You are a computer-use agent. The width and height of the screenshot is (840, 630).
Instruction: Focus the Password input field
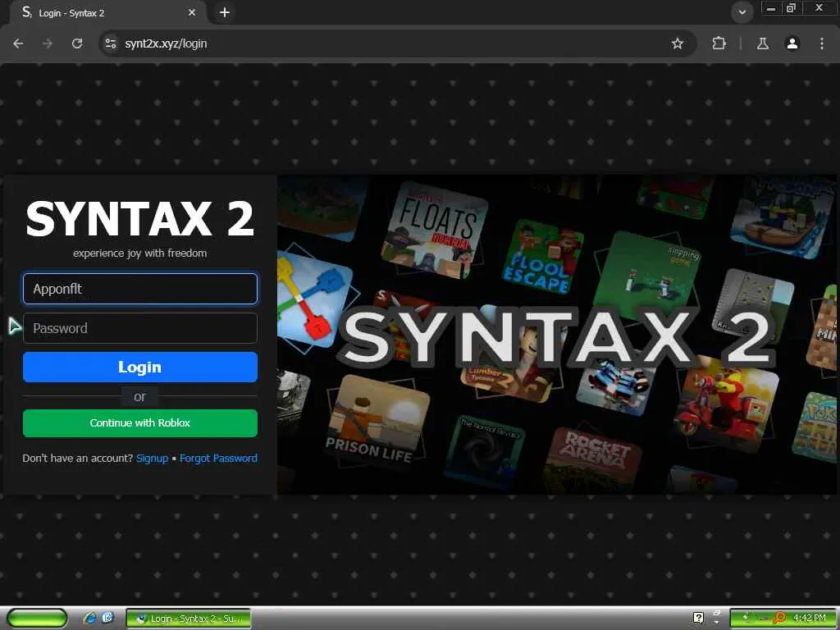pos(140,328)
